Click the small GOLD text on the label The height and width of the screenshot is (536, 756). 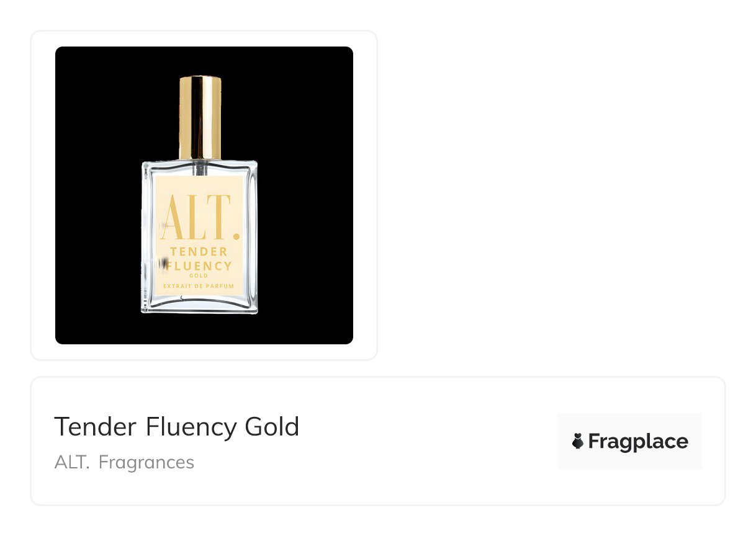[199, 276]
